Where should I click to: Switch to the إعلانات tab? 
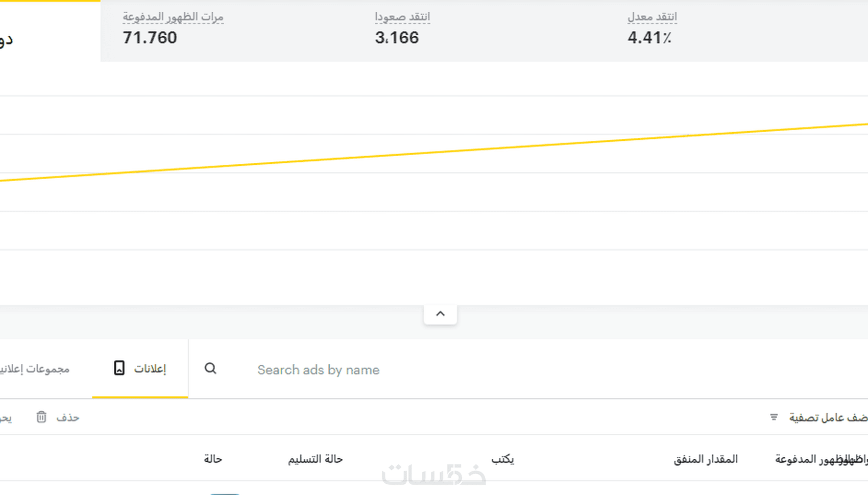(x=150, y=368)
